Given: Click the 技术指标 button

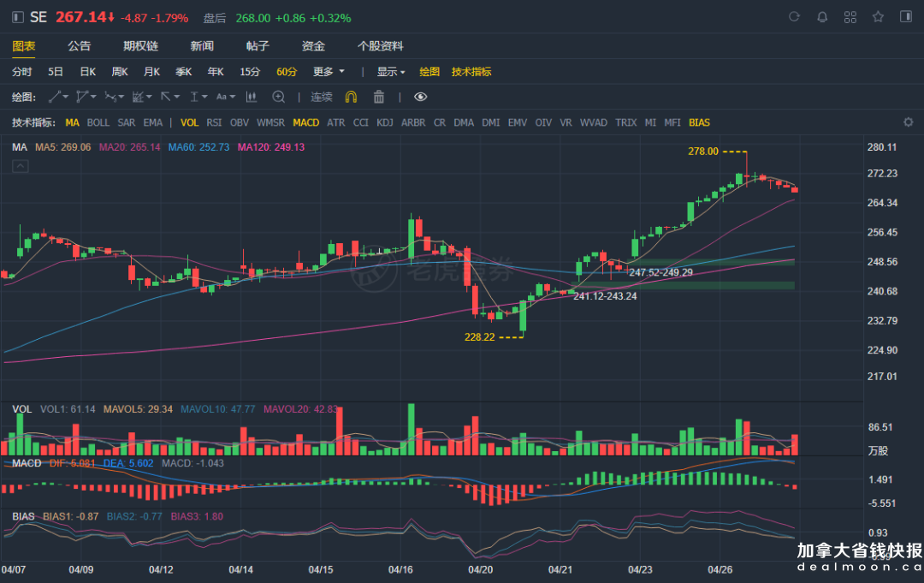Looking at the screenshot, I should click(x=471, y=72).
